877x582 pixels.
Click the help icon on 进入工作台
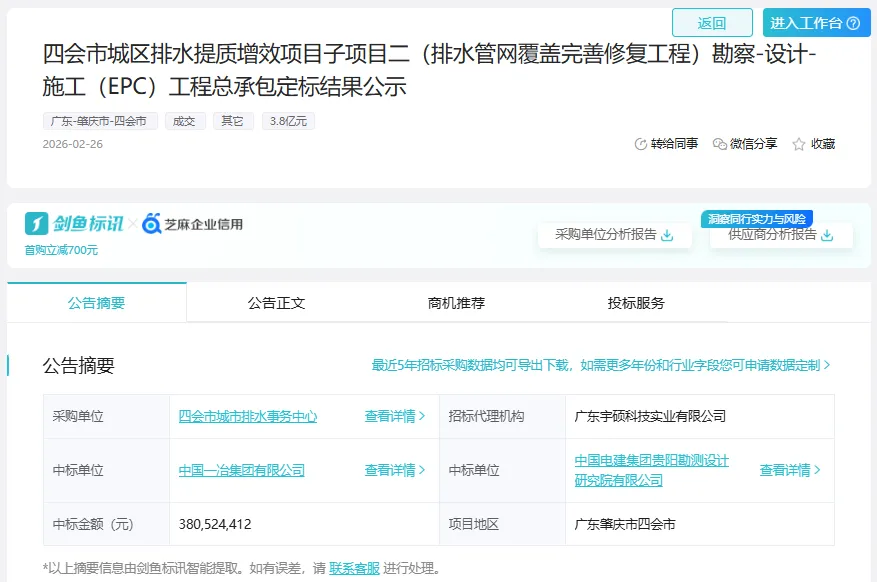point(852,23)
